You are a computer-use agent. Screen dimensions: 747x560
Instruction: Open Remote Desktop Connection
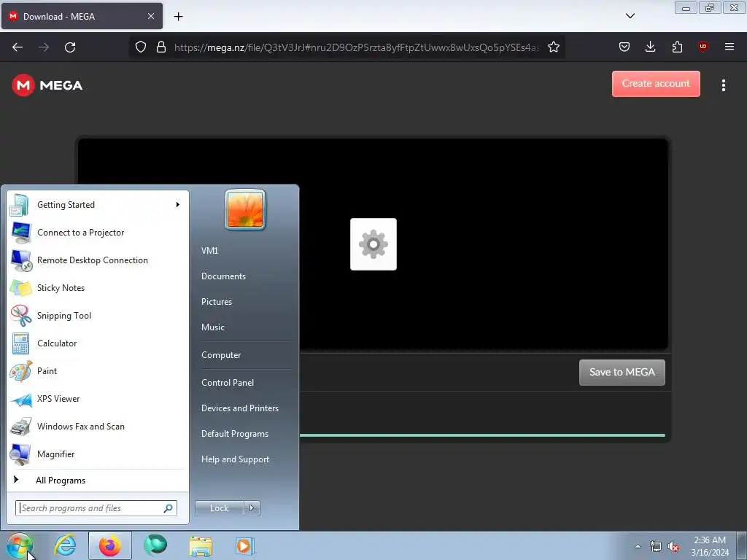[x=98, y=260]
